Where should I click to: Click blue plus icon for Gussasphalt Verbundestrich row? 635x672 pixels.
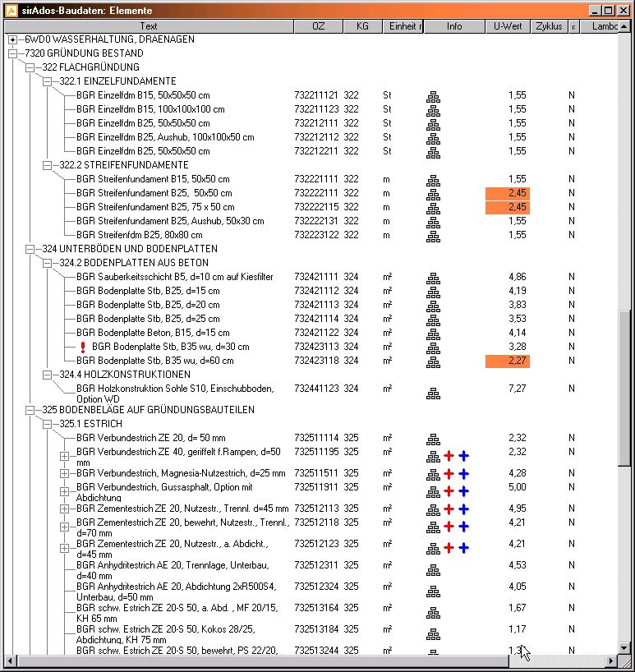tap(463, 491)
